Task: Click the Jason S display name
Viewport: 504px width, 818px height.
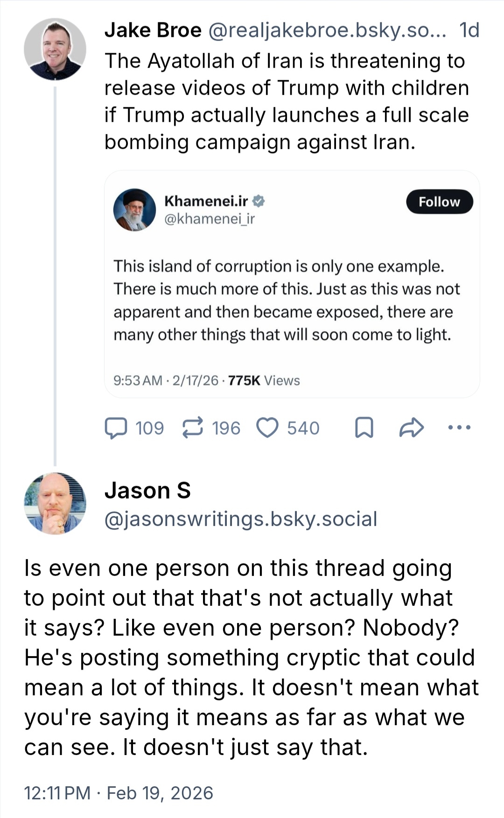Action: (147, 490)
